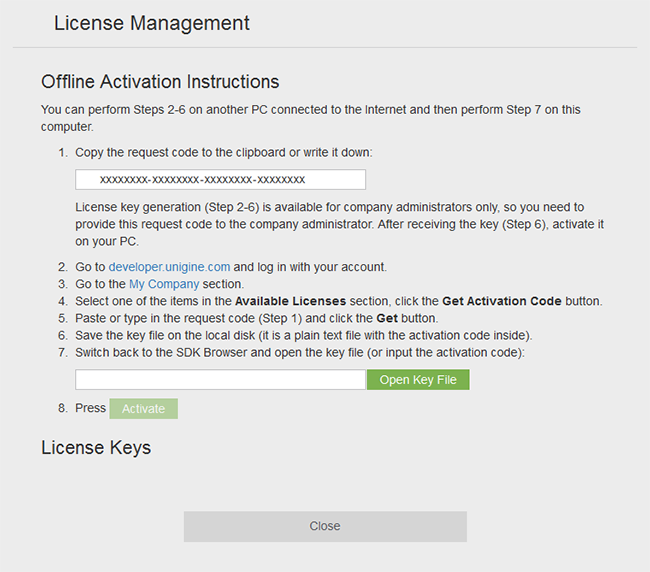The image size is (650, 572).
Task: Click the License Management title
Action: 152,23
